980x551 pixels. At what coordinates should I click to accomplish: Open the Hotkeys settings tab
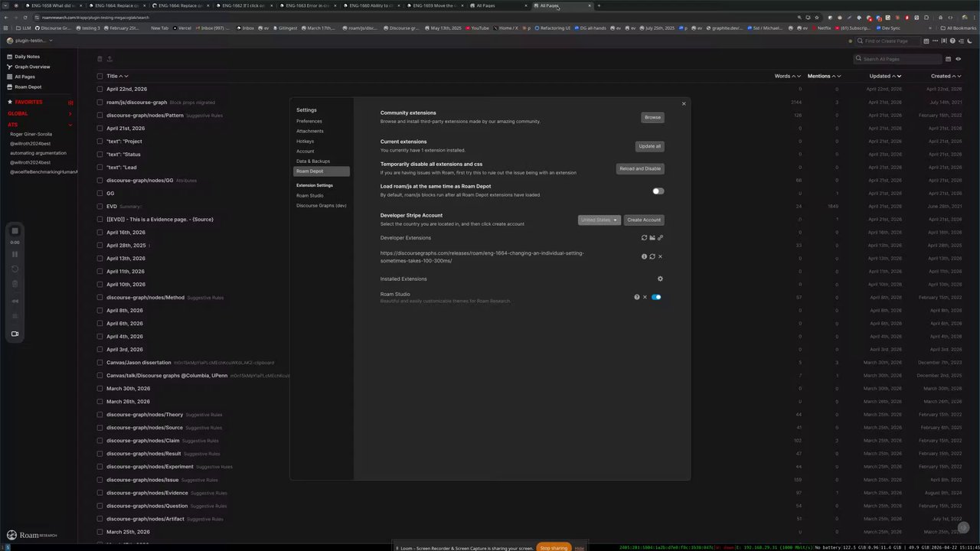coord(305,141)
